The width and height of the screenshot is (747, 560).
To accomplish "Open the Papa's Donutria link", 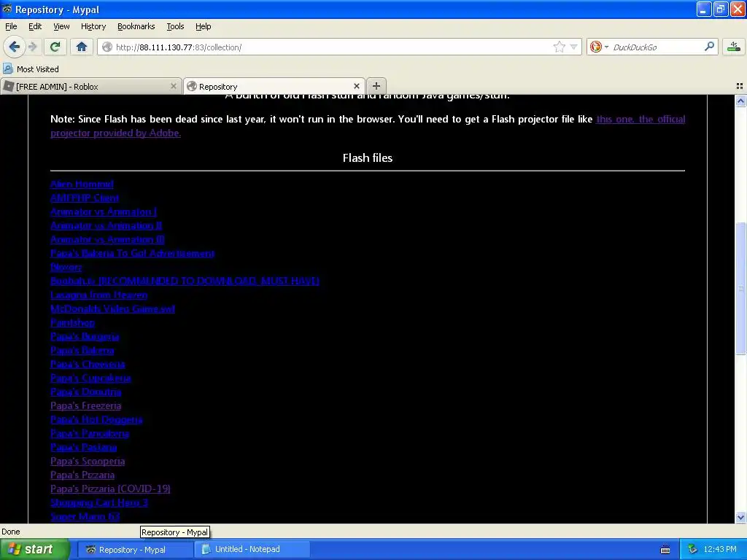I will point(86,392).
